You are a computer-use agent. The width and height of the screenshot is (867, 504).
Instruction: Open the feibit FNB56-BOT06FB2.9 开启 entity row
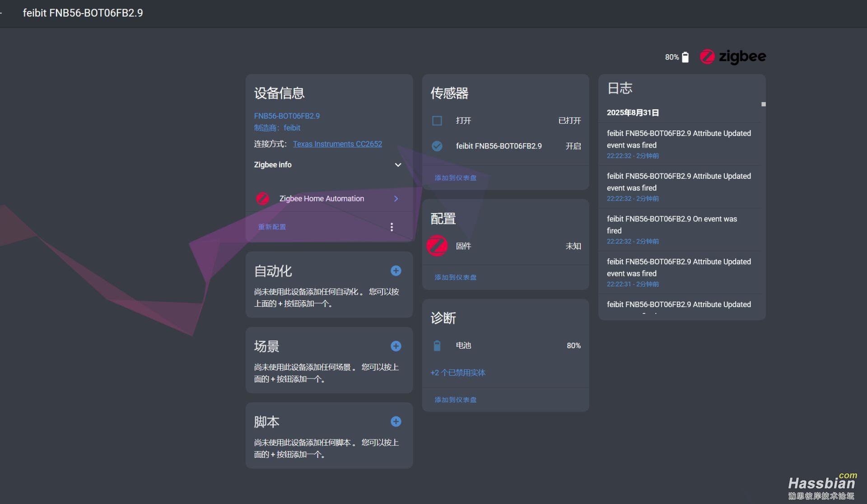(x=506, y=146)
